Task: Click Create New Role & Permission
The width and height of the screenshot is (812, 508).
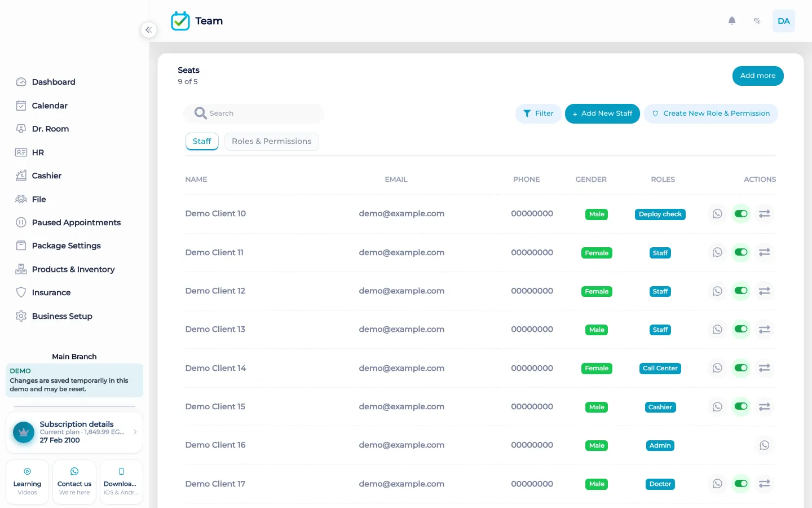Action: 711,113
